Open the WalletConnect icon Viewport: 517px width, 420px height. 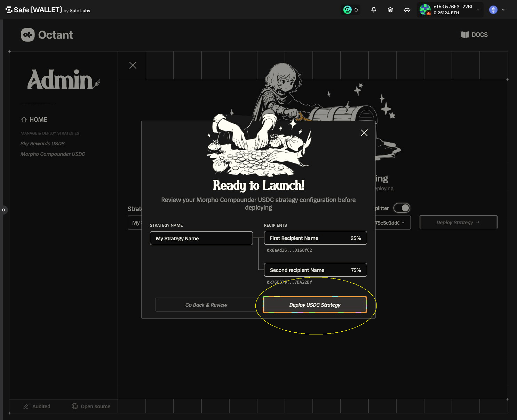[407, 10]
